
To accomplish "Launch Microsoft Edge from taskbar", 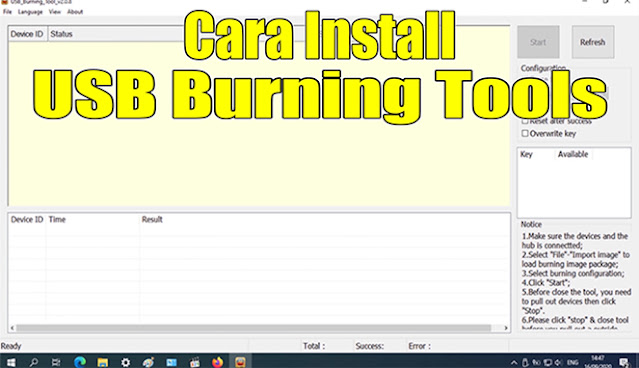I will point(80,362).
